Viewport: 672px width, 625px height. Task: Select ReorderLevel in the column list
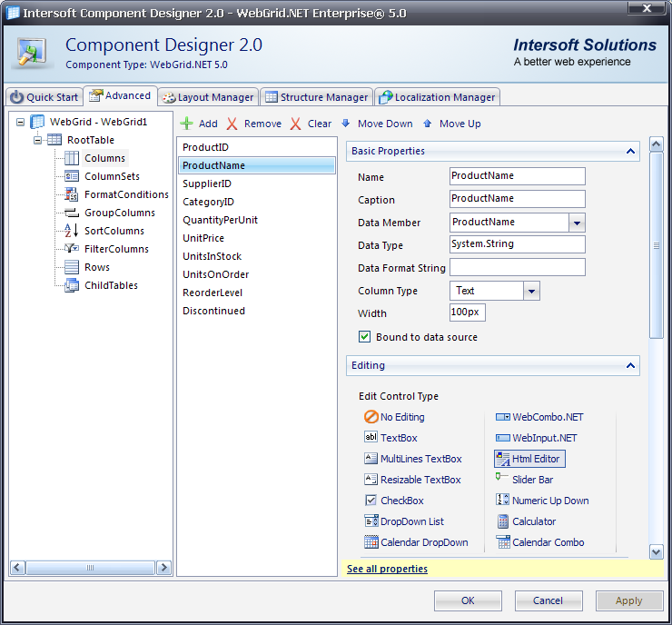pyautogui.click(x=257, y=293)
